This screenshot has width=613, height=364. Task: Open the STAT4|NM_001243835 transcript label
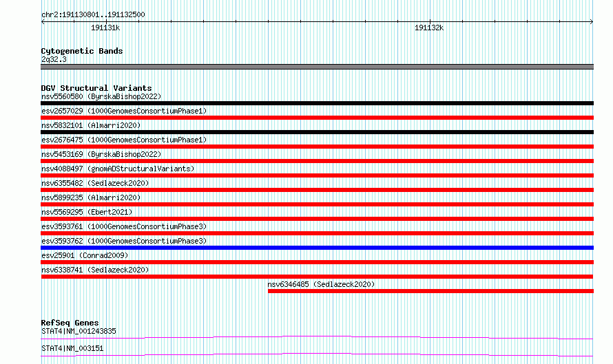79,331
